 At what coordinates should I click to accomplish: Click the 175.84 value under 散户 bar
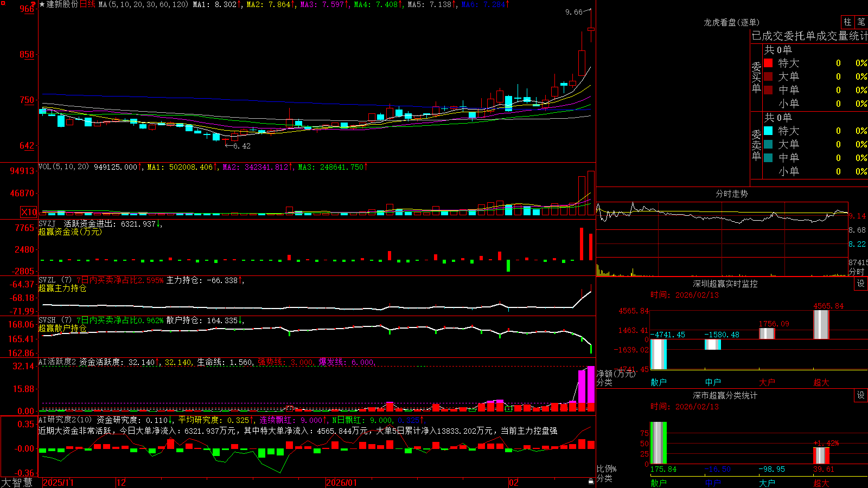(x=663, y=469)
